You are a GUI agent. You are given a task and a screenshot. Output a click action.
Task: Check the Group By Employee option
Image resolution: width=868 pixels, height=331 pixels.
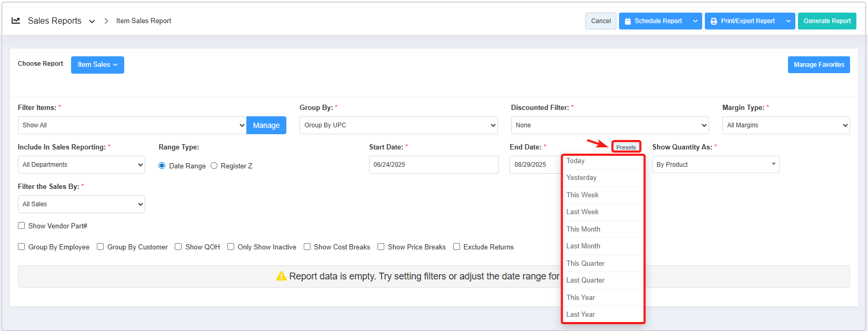pyautogui.click(x=22, y=247)
